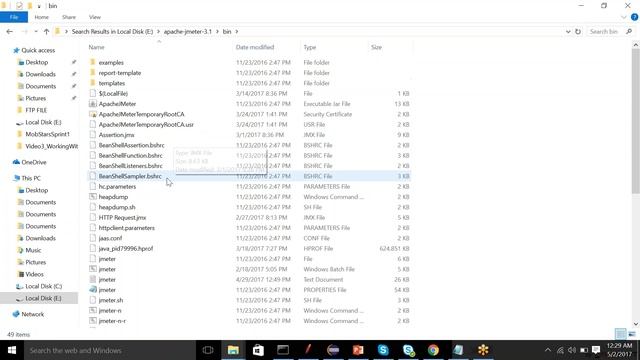The height and width of the screenshot is (360, 640).
Task: Sort by the Date modified column header
Action: (255, 47)
